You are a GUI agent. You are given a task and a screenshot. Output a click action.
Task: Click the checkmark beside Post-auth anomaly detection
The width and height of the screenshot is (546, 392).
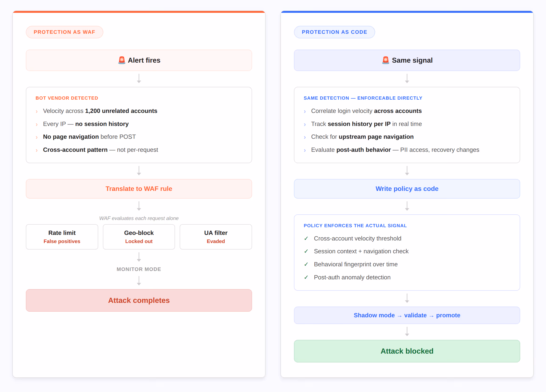coord(306,277)
